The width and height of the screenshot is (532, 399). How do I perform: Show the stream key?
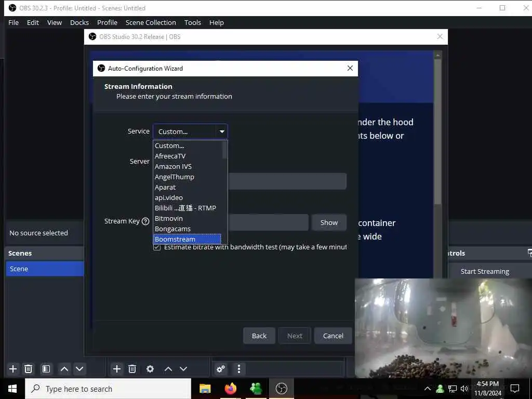pyautogui.click(x=329, y=222)
